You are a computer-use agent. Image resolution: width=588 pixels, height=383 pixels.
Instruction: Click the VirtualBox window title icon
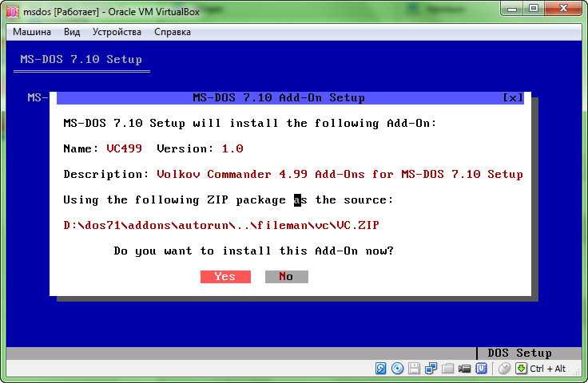point(12,12)
